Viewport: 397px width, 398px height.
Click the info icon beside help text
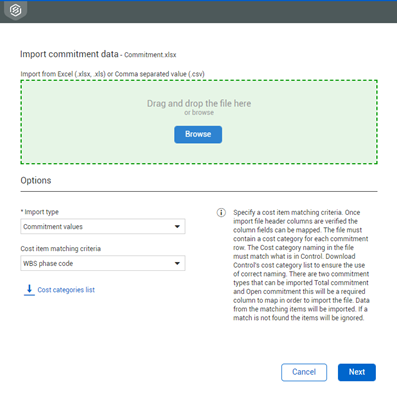coord(221,212)
